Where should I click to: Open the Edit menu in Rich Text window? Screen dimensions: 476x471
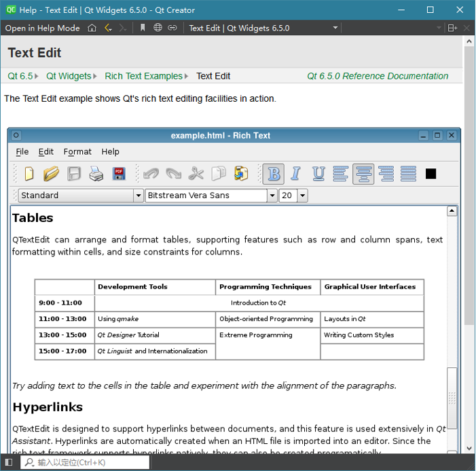point(46,151)
